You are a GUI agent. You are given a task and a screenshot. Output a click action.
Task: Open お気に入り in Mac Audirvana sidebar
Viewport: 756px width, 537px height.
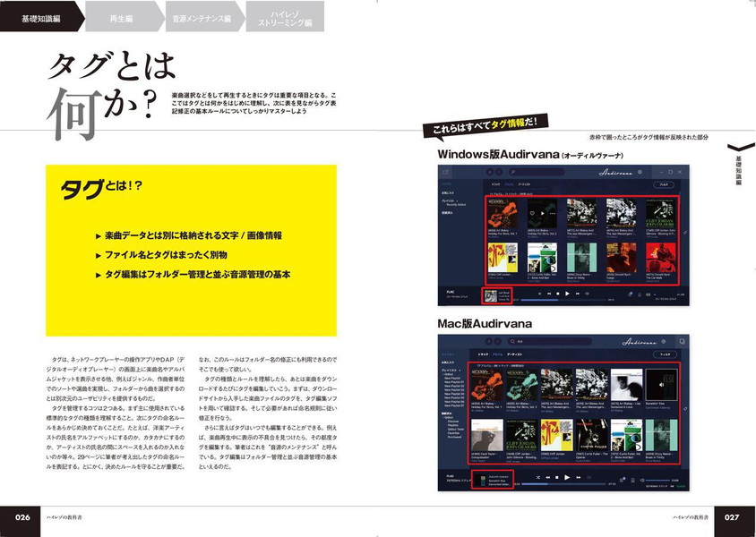[448, 362]
